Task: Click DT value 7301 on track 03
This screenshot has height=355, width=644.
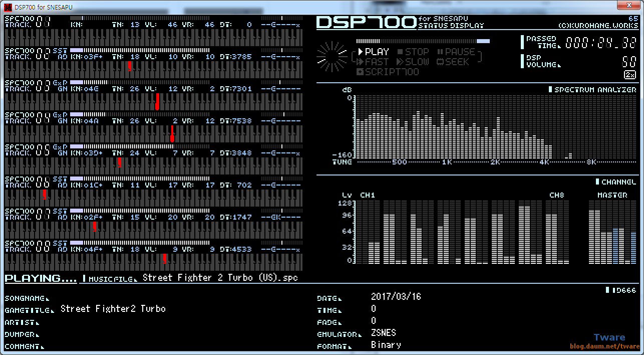Action: pyautogui.click(x=242, y=89)
